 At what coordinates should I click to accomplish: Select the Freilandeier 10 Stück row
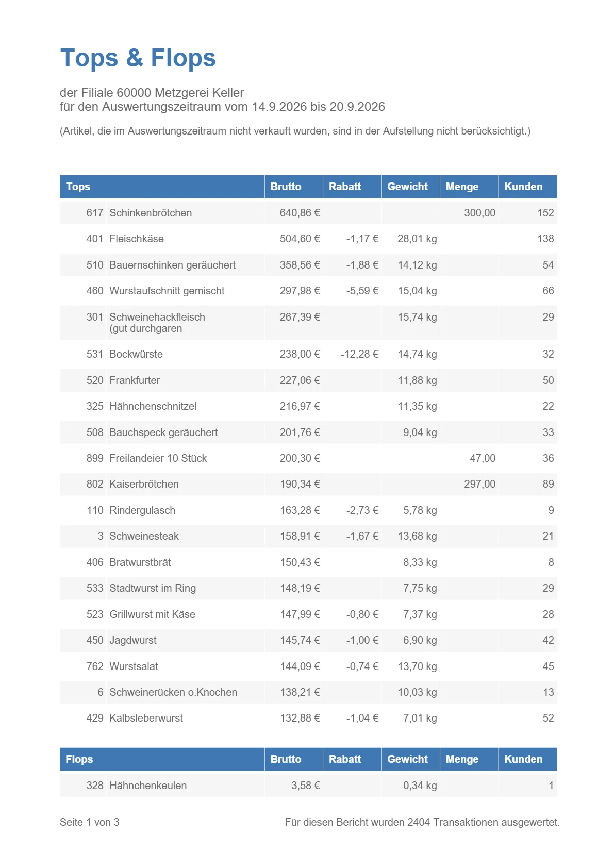[x=308, y=458]
